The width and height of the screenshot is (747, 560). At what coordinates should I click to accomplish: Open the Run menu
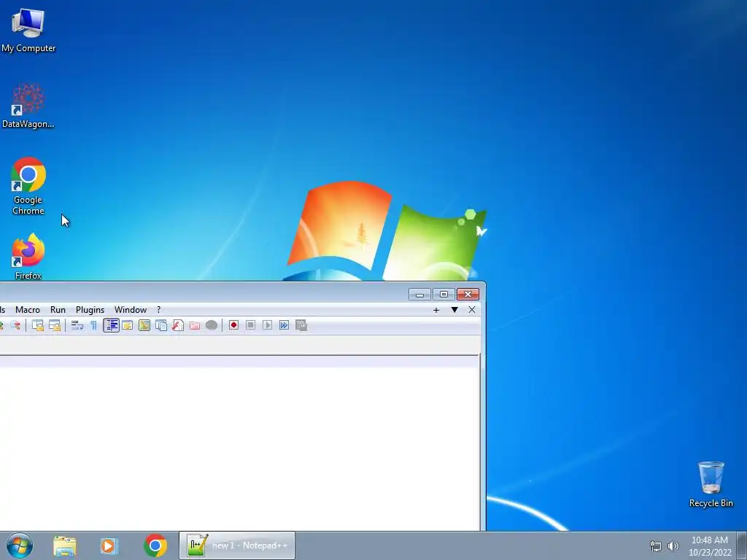point(58,310)
